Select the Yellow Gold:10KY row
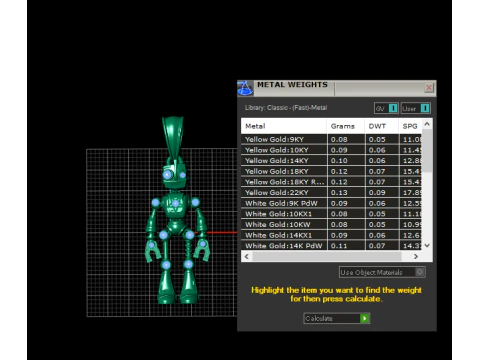 pyautogui.click(x=331, y=150)
